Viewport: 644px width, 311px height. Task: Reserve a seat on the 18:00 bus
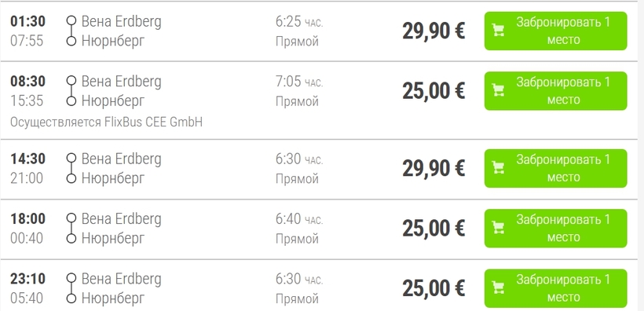tap(556, 228)
